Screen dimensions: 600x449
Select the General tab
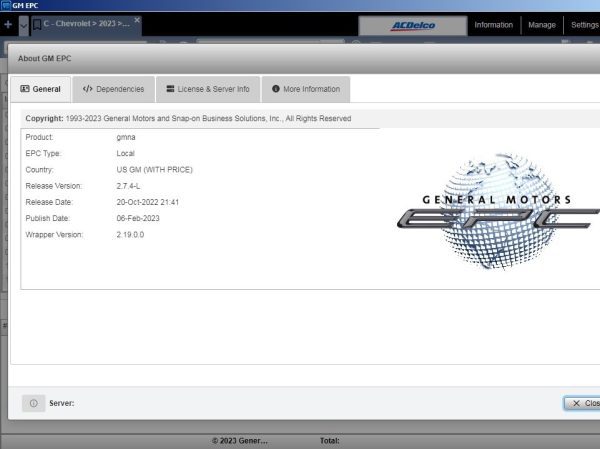pos(41,89)
